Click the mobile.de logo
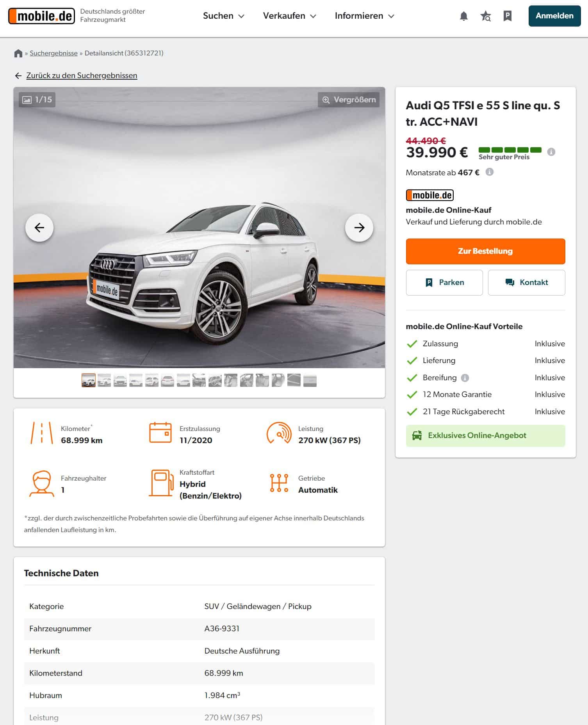This screenshot has width=588, height=725. [x=41, y=16]
